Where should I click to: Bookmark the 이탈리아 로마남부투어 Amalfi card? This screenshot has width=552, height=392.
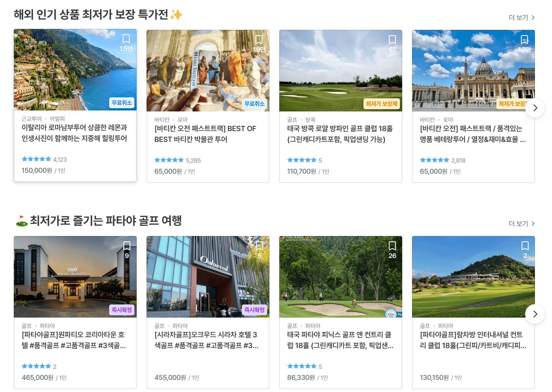point(126,40)
